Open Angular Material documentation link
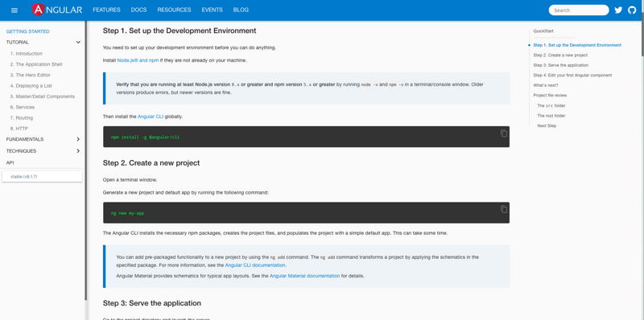Viewport: 644px width, 320px height. 305,276
